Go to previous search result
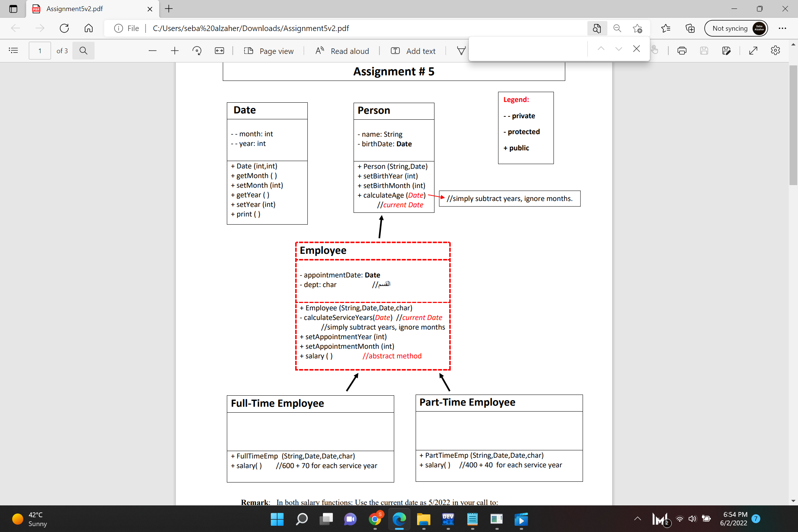Screen dimensions: 798x532 pyautogui.click(x=601, y=49)
